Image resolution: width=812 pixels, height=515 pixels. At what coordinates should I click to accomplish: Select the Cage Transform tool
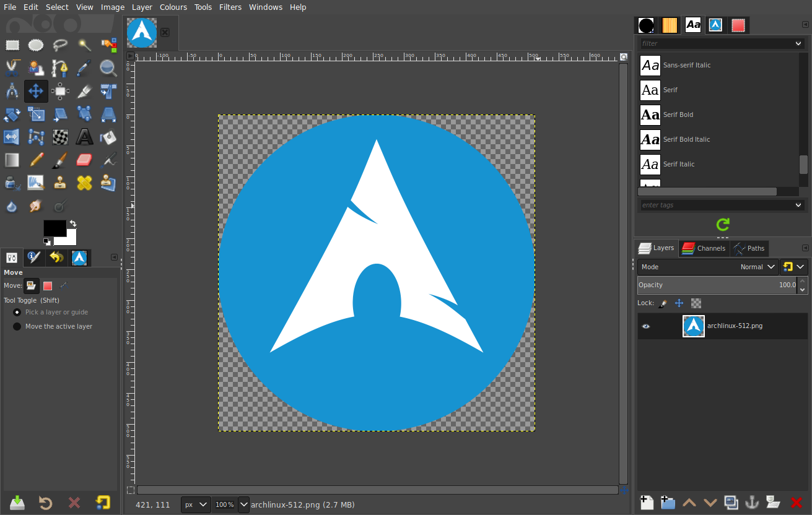click(x=36, y=137)
